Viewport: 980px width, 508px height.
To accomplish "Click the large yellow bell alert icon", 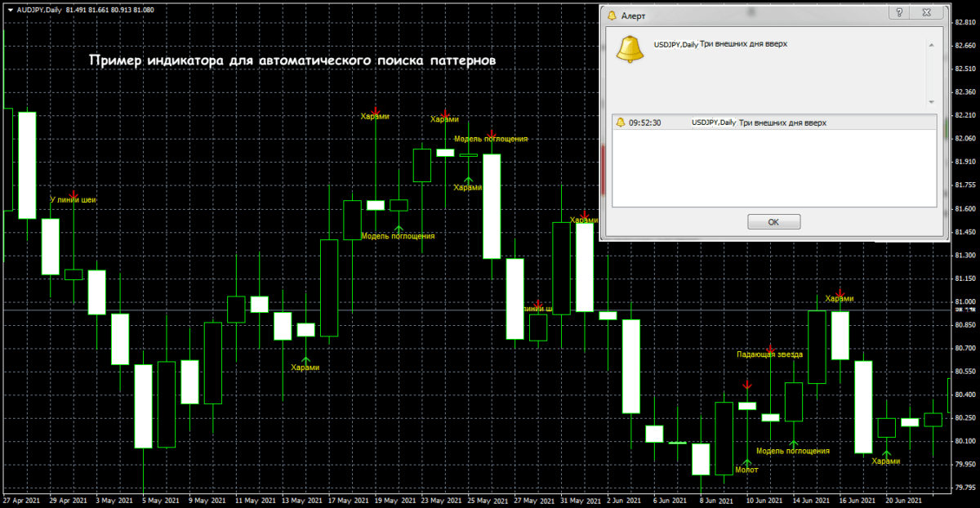I will click(630, 50).
